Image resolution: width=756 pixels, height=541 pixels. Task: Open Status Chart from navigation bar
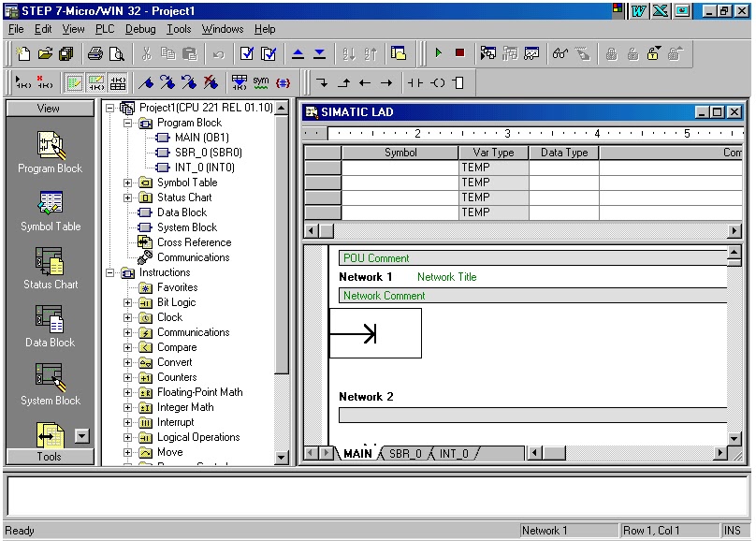click(51, 269)
